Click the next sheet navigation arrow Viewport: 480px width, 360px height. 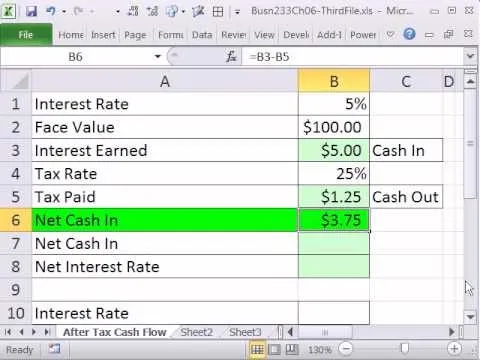coord(34,332)
